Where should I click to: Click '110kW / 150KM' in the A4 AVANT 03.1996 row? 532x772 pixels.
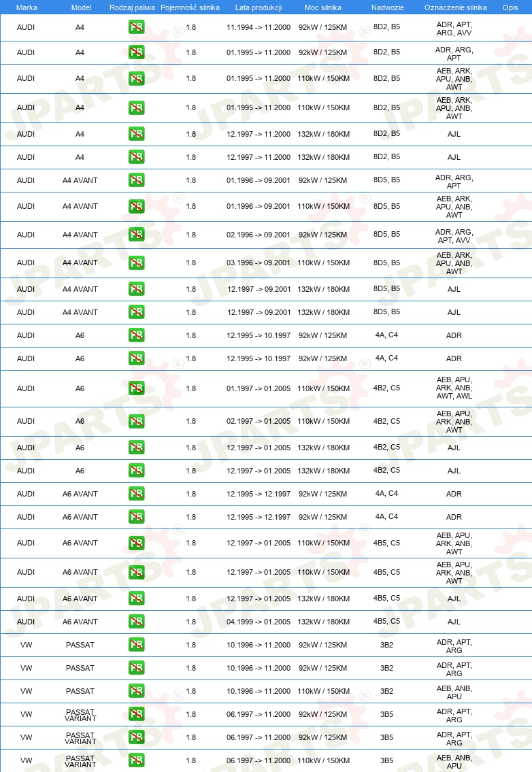324,263
